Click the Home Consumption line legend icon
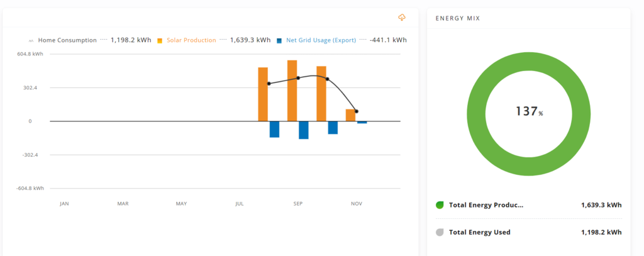The image size is (644, 256). [31, 40]
